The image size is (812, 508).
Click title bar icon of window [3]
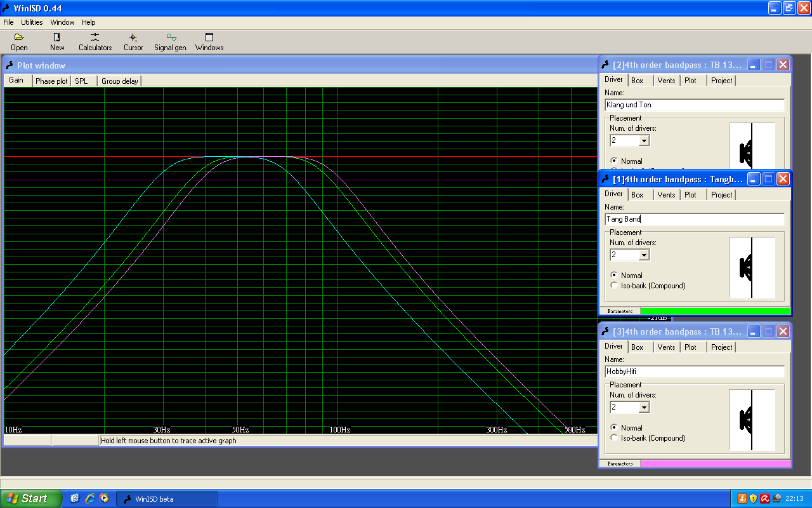(606, 331)
